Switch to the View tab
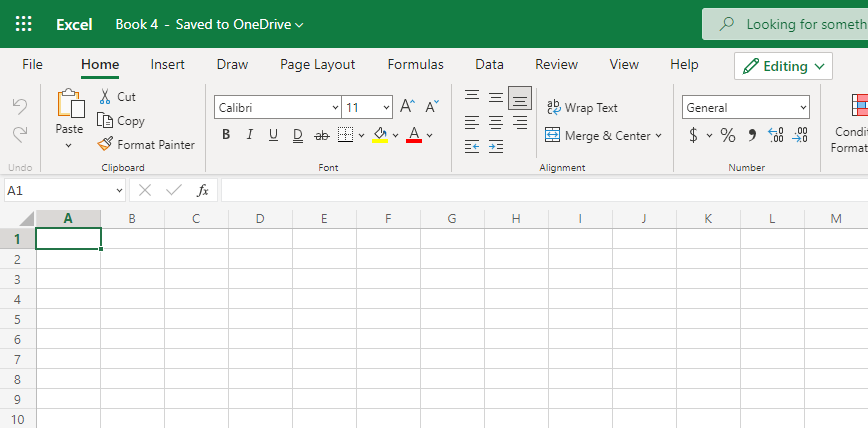868x428 pixels. click(624, 65)
